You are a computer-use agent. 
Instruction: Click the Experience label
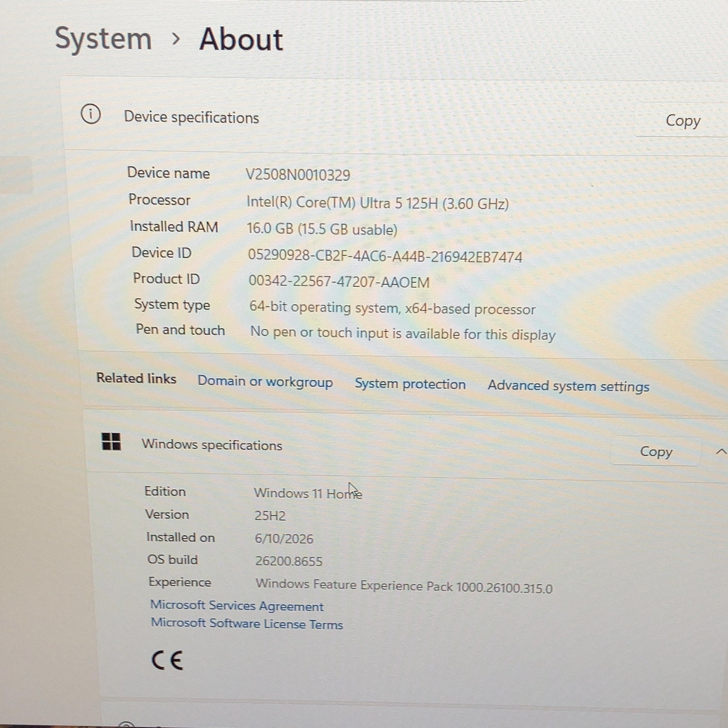pos(180,582)
